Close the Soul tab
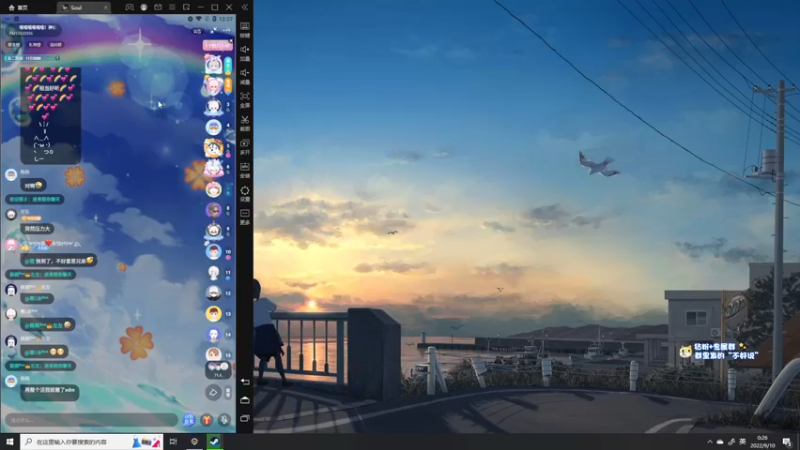800x450 pixels. pyautogui.click(x=106, y=7)
